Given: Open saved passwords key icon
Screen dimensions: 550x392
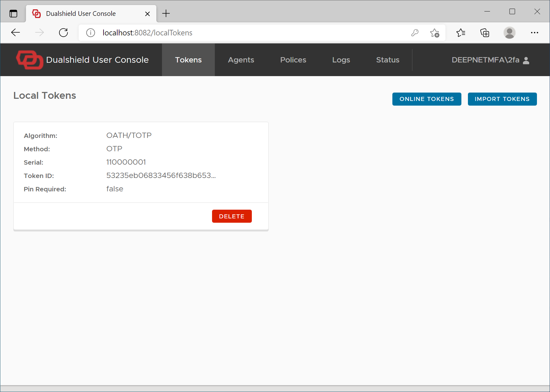Looking at the screenshot, I should (x=415, y=33).
